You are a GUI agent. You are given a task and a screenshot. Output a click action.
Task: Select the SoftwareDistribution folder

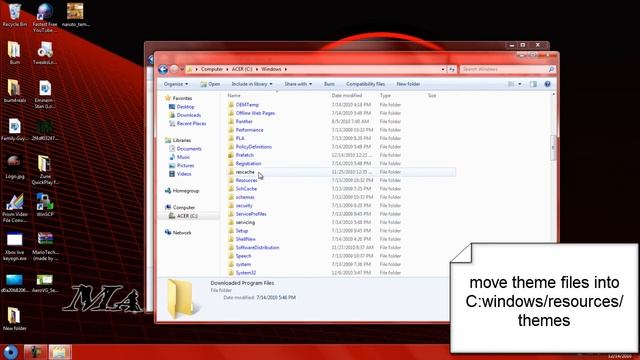254,248
